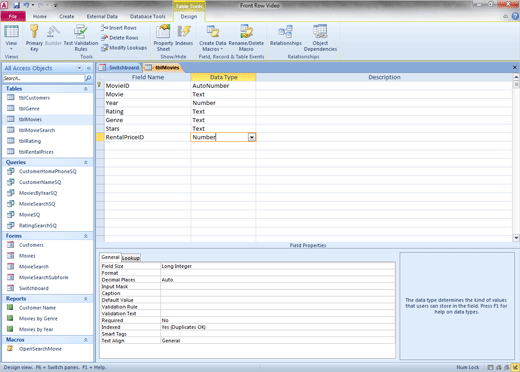Switch to the Create ribbon tab
The image size is (520, 372).
point(67,16)
